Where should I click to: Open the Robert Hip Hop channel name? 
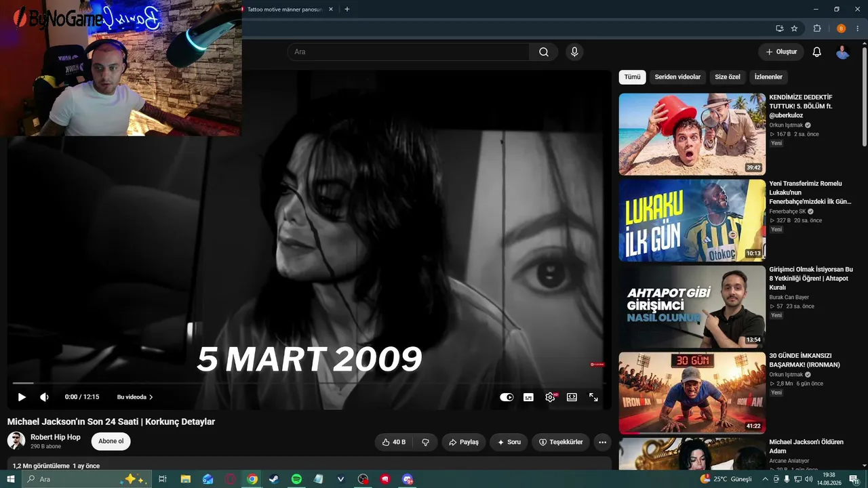56,437
